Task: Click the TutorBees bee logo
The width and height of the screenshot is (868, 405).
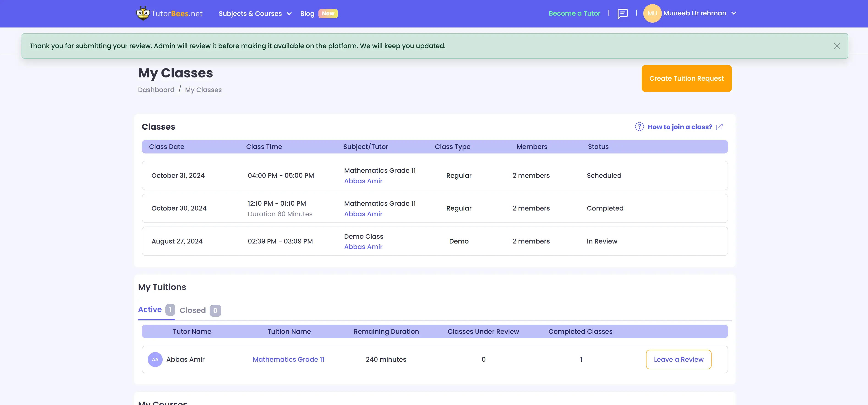Action: click(x=143, y=13)
